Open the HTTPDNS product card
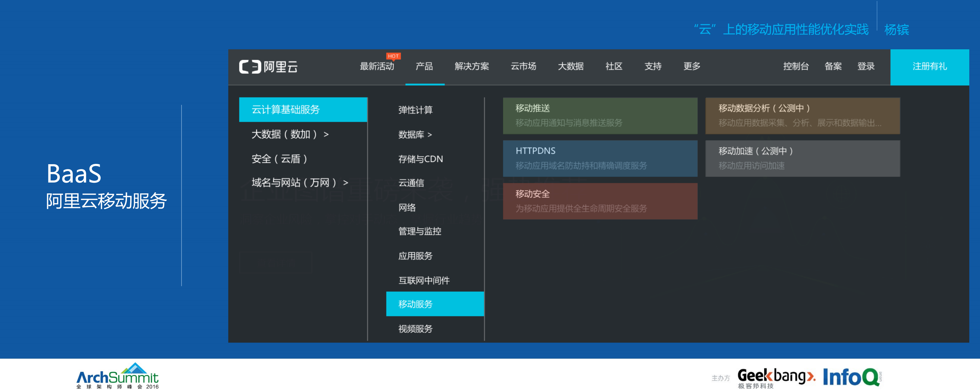980x391 pixels. (x=600, y=158)
